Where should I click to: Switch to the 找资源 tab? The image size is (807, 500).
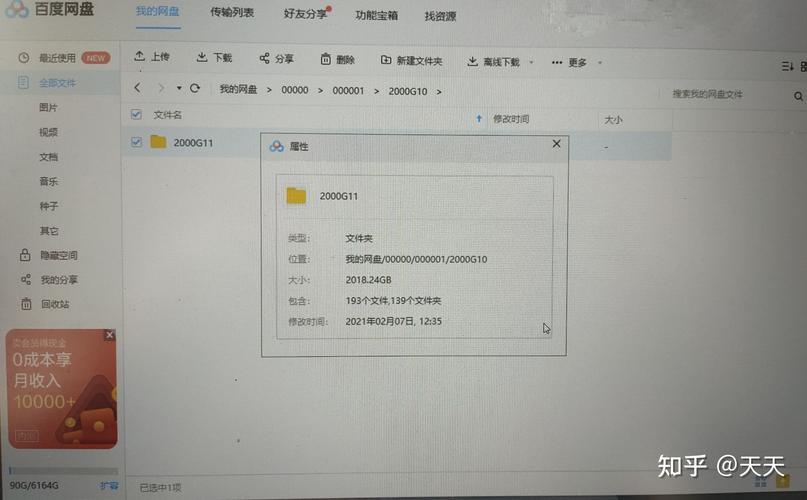point(440,16)
